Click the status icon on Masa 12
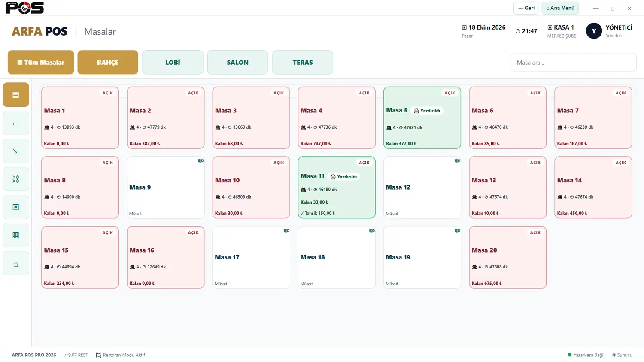This screenshot has width=644, height=362. click(457, 161)
